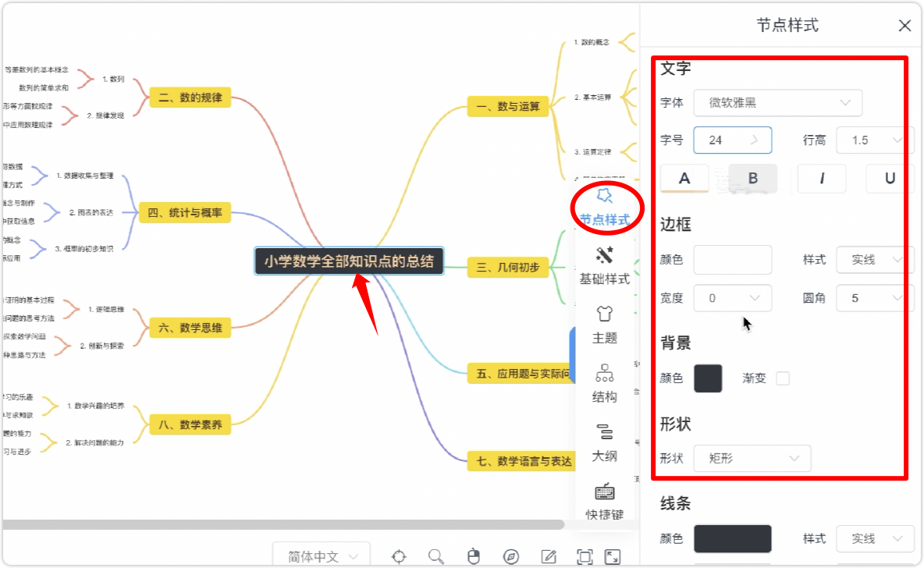Select the leaf node 等差数列的基本概念
This screenshot has height=568, width=924.
point(36,69)
